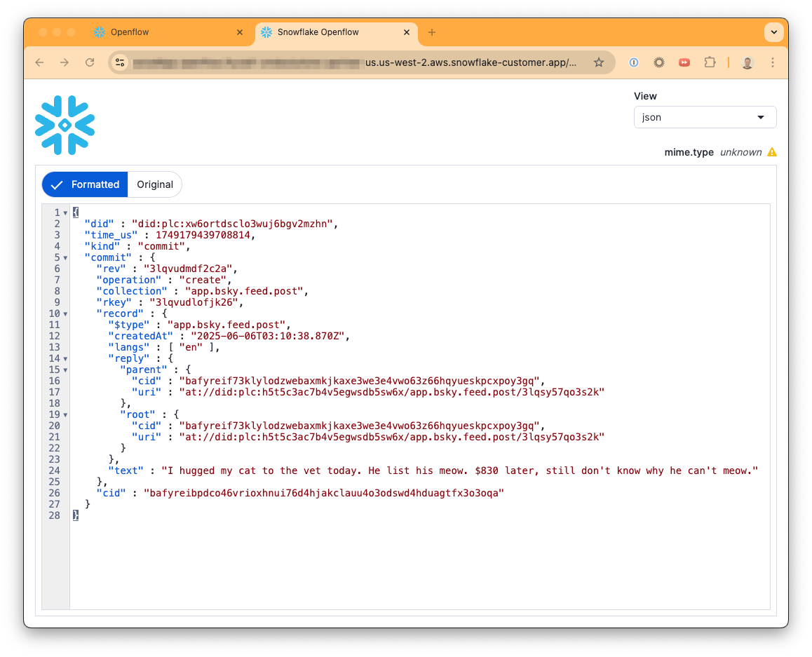
Task: Click the rkey value "3lqvudlofjk26"
Action: coord(194,302)
